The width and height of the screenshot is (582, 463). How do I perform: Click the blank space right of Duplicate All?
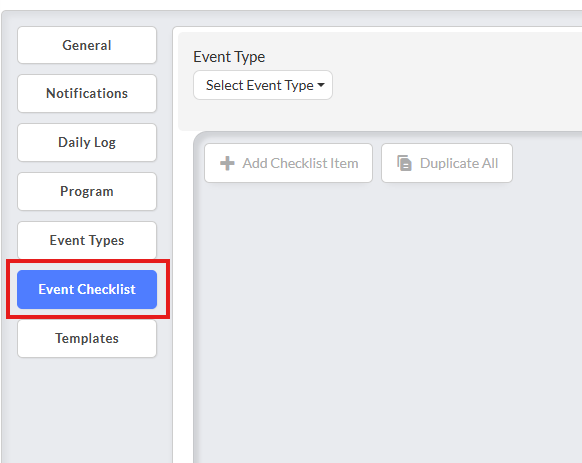(547, 163)
